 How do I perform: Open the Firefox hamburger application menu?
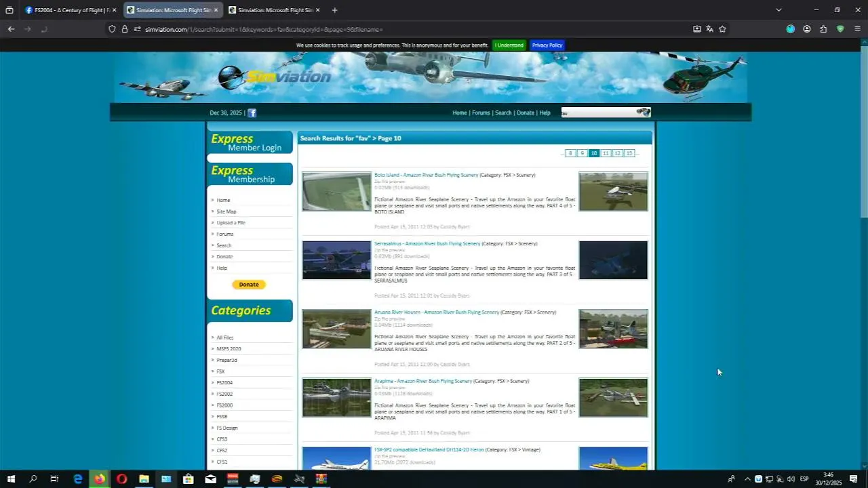pos(857,29)
